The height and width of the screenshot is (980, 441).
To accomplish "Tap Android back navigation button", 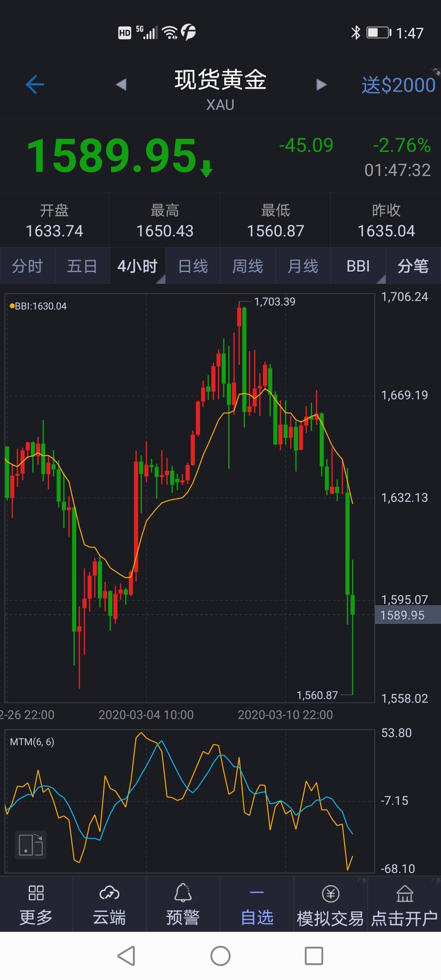I will [126, 956].
